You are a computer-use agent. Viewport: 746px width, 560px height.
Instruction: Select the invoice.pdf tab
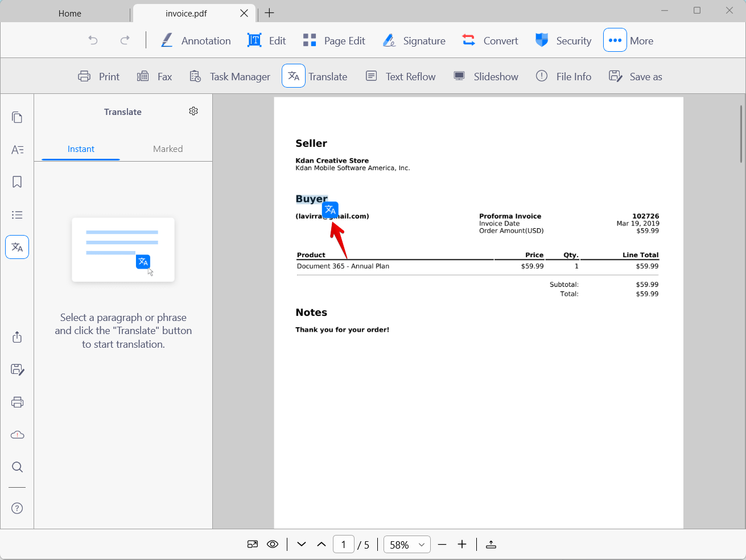point(186,13)
